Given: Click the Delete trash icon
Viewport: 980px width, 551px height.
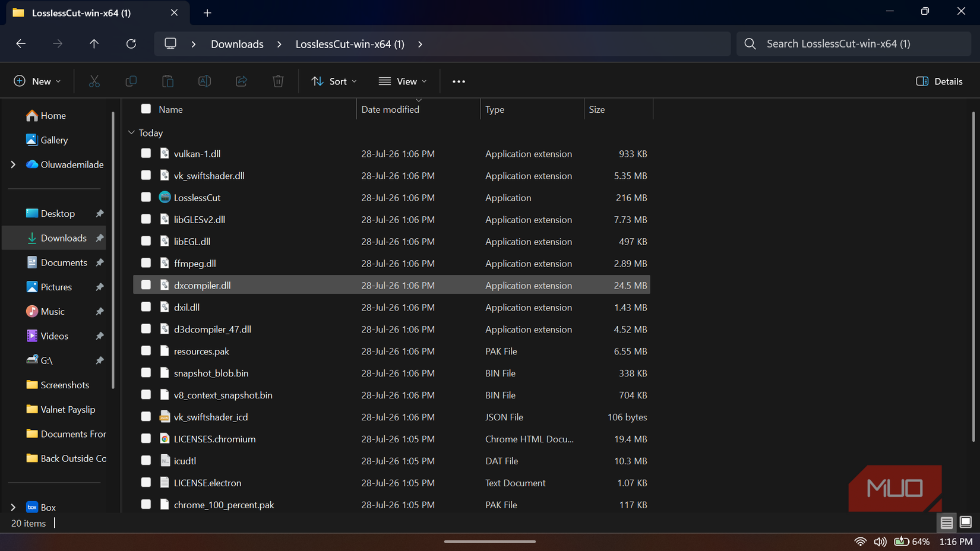Looking at the screenshot, I should [x=278, y=81].
